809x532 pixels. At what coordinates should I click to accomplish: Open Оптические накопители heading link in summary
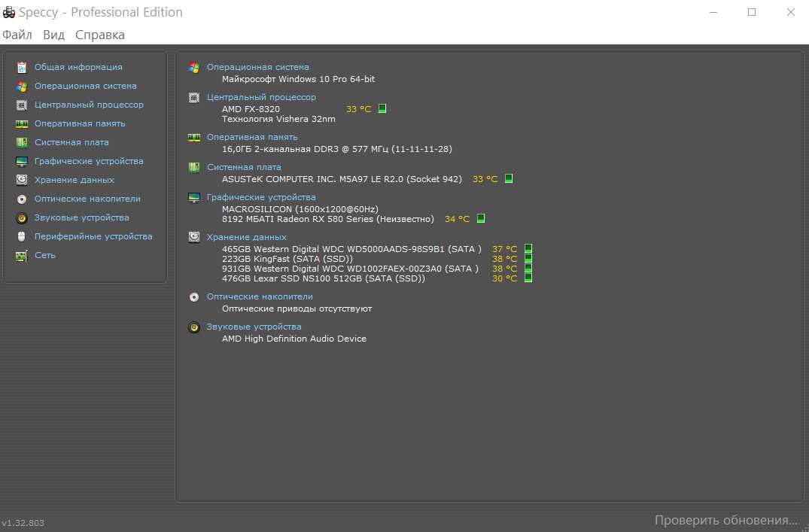pyautogui.click(x=260, y=296)
